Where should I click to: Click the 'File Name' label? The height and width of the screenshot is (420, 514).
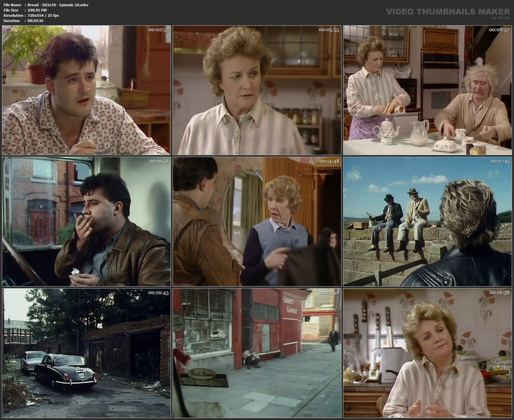pos(13,5)
